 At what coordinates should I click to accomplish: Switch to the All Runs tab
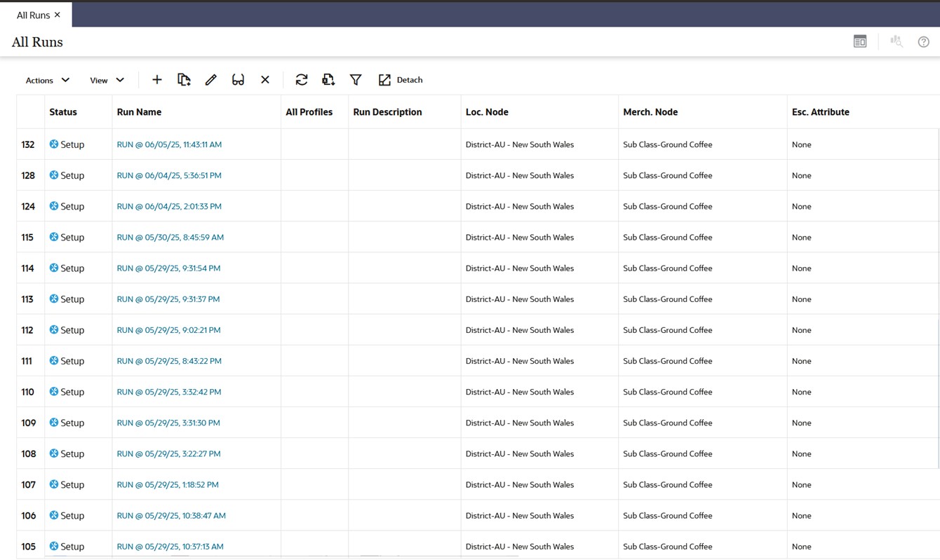[x=33, y=15]
